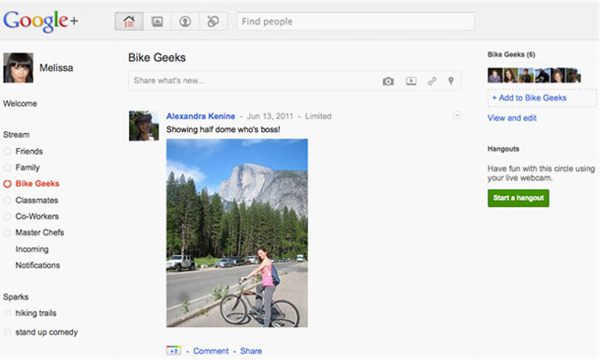Attach a link to the post
600x360 pixels.
tap(432, 81)
